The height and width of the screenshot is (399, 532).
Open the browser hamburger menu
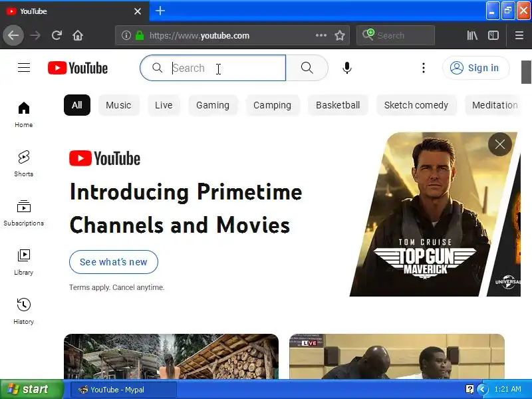[519, 35]
